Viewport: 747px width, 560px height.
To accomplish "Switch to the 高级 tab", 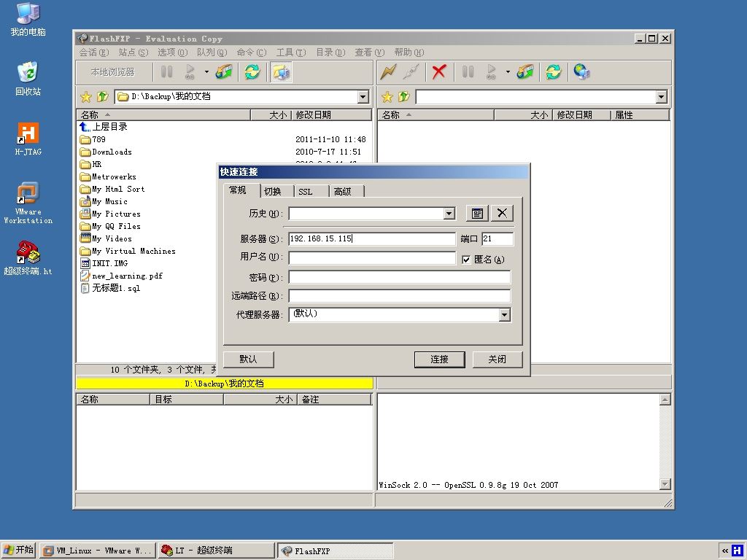I will (343, 192).
